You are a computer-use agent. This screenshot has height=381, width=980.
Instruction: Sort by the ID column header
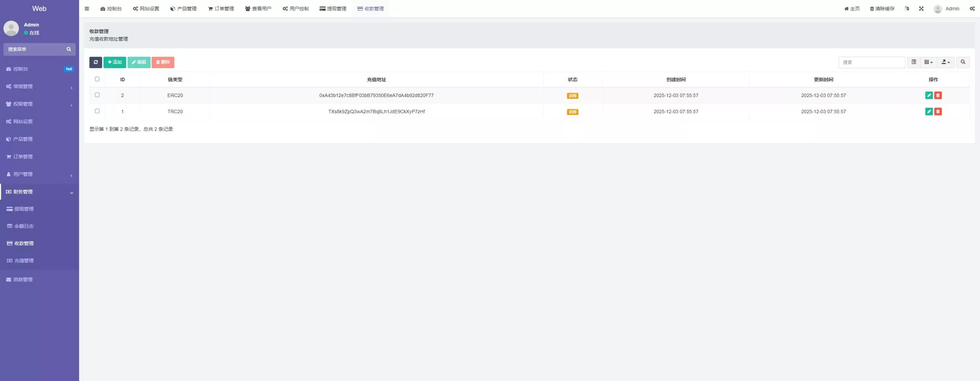[x=122, y=79]
